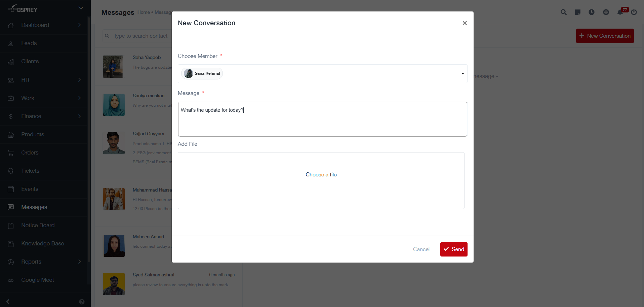Close the New Conversation modal
This screenshot has height=307, width=644.
coord(465,23)
